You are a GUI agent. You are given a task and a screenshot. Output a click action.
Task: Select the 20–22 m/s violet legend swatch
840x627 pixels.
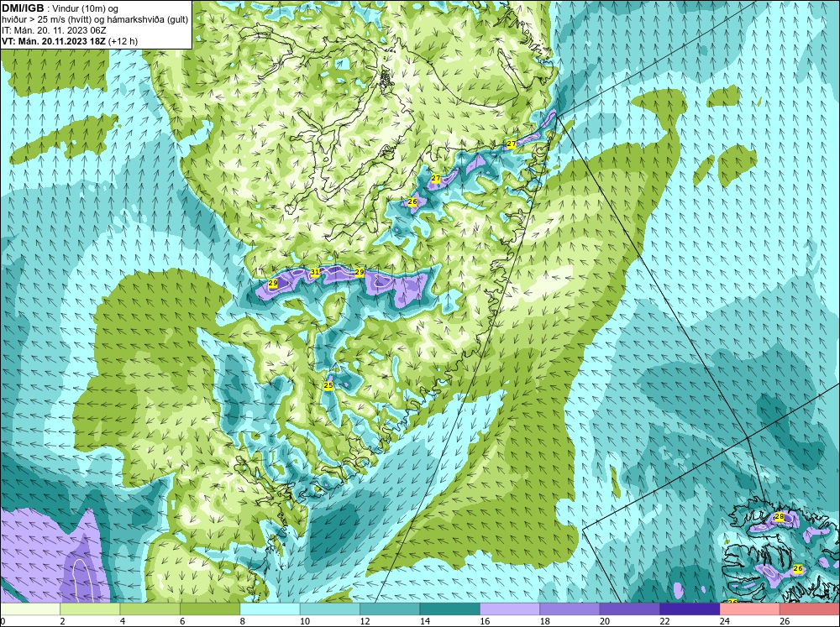pos(630,609)
